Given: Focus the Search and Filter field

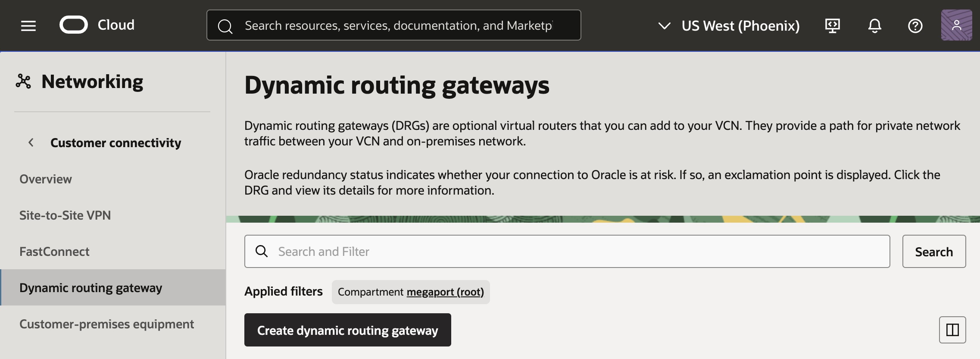Looking at the screenshot, I should pos(567,251).
